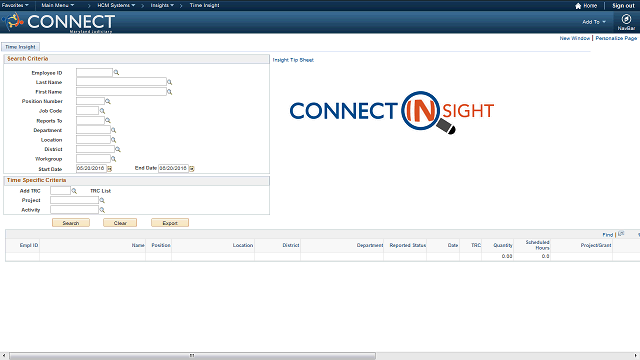Sort by the Reported Status column header

click(407, 245)
